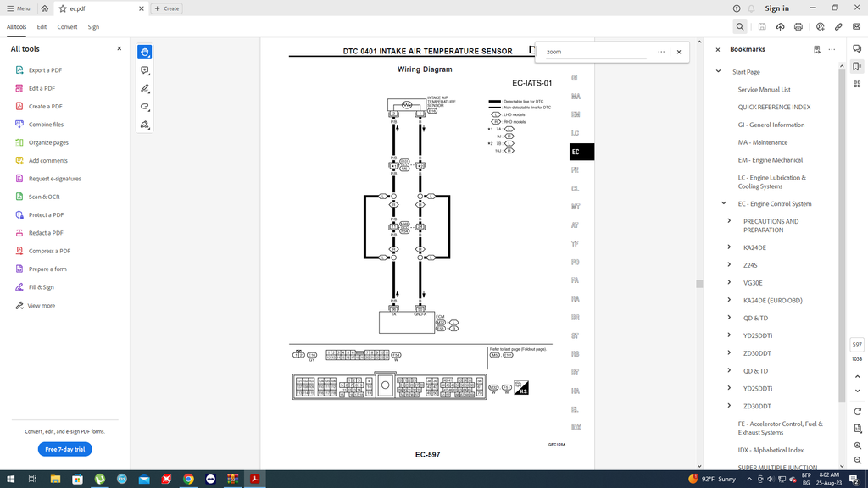Screen dimensions: 868x488
Task: Switch to ec.pdf document tab
Action: [101, 8]
